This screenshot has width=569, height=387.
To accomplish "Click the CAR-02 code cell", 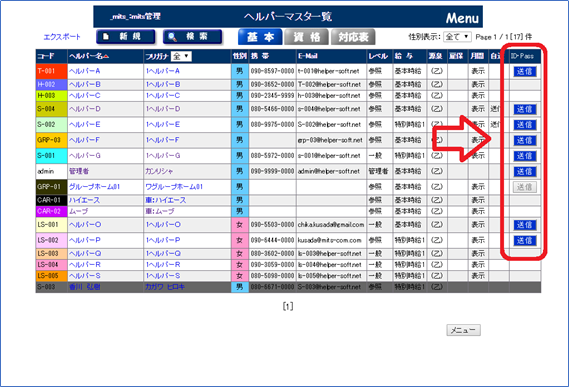I will [51, 211].
